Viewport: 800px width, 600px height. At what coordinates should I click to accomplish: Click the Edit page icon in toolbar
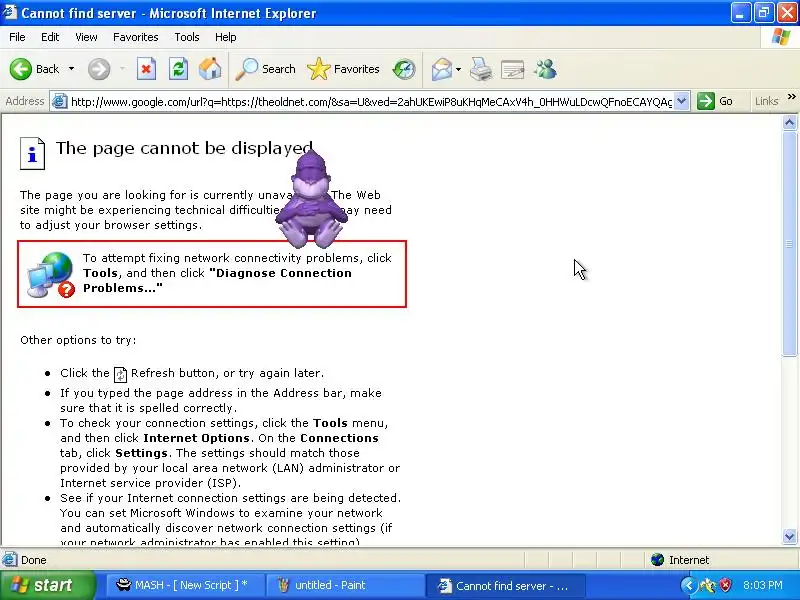[x=513, y=69]
